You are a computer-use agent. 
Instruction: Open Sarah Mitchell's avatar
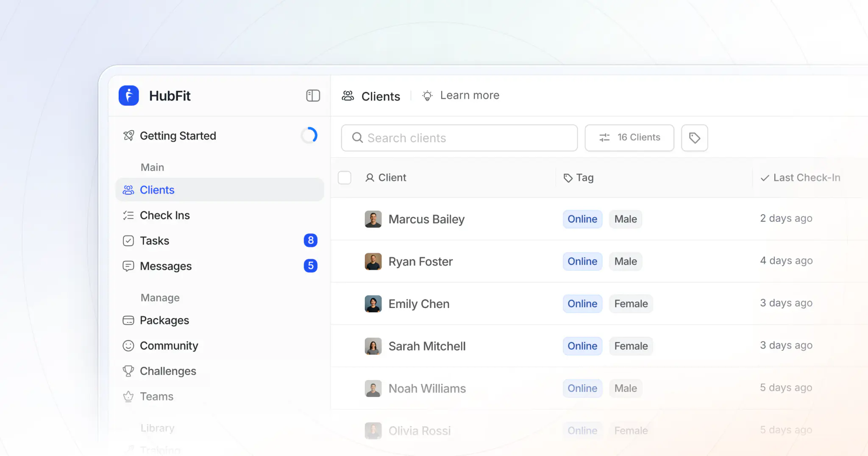(x=373, y=346)
